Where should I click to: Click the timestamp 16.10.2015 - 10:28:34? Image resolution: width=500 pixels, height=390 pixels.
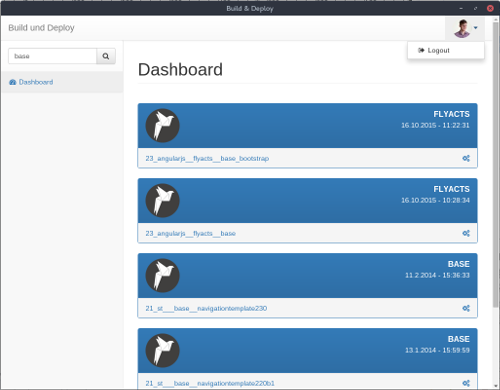pyautogui.click(x=435, y=200)
